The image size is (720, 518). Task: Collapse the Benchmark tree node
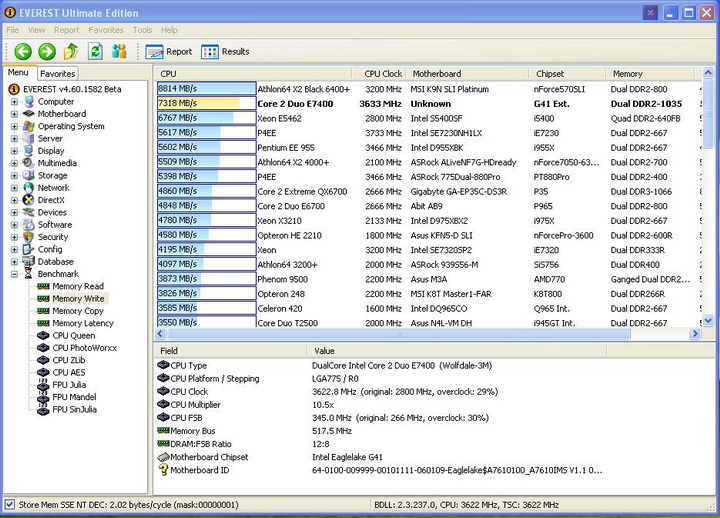[x=14, y=274]
